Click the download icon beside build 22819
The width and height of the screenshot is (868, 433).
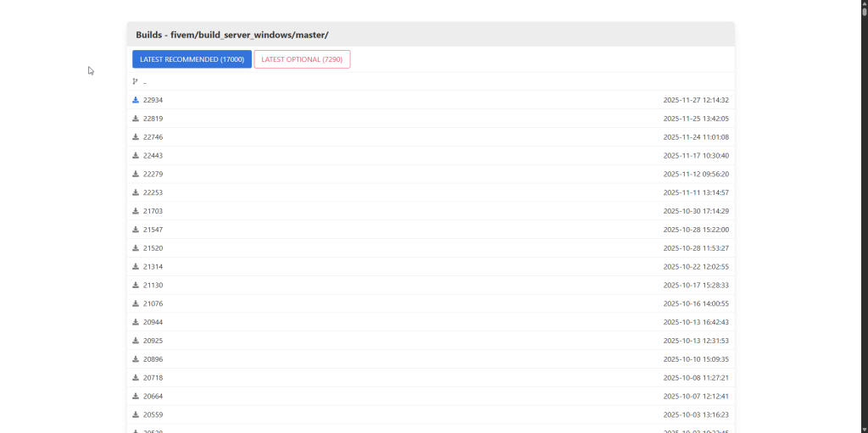tap(136, 119)
